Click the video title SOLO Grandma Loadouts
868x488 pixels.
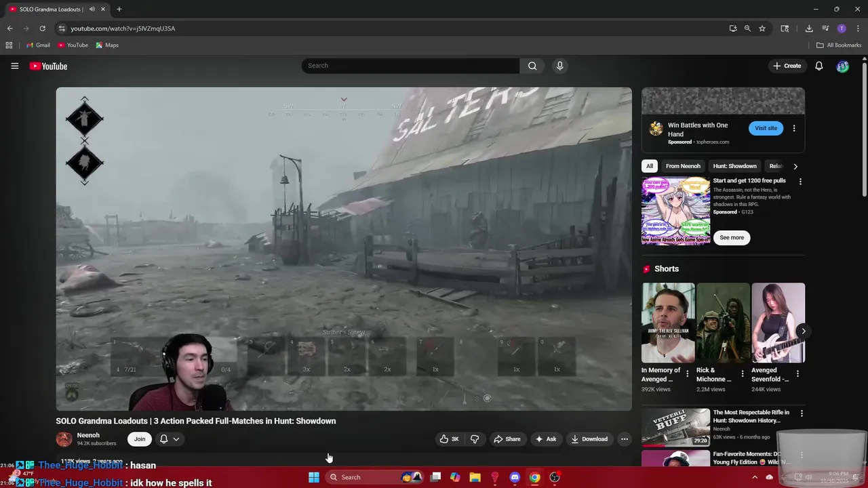point(196,421)
